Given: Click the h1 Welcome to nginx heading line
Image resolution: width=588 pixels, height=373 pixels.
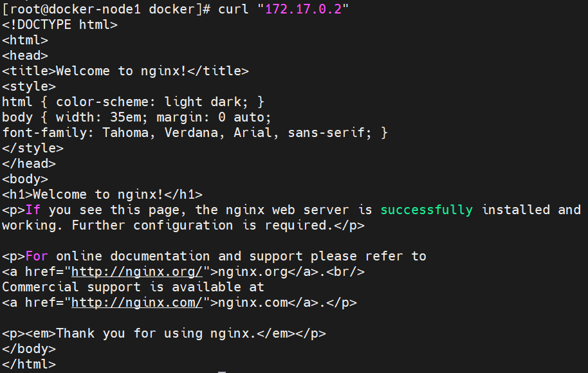Looking at the screenshot, I should (102, 194).
